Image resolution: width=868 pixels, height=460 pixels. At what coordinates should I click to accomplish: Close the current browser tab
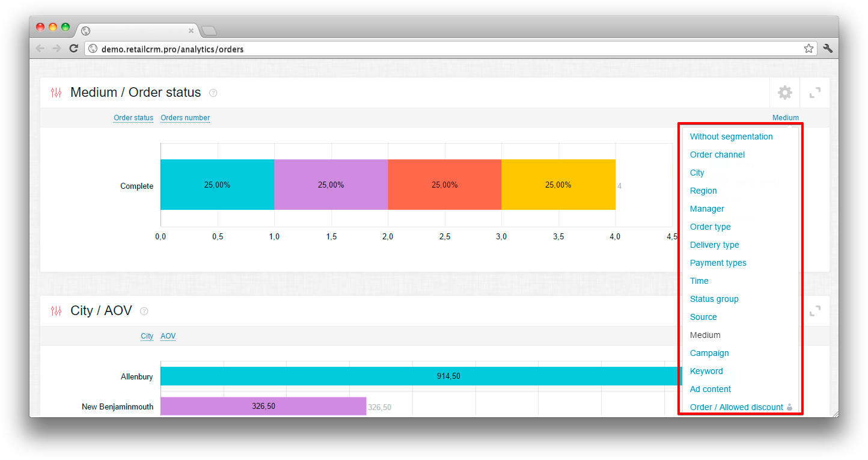click(x=191, y=30)
